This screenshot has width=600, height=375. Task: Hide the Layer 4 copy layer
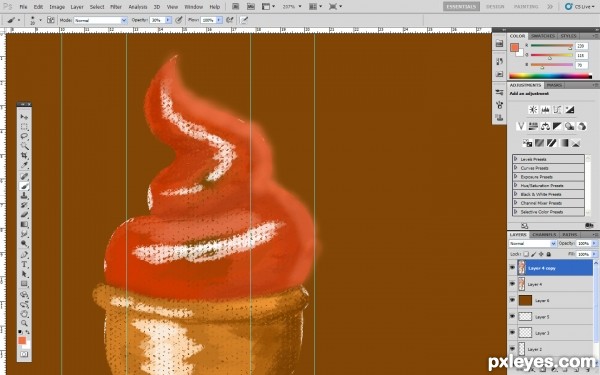[512, 268]
